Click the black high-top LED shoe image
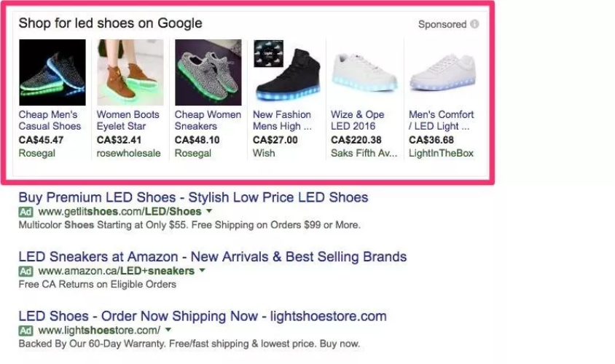 pos(286,72)
